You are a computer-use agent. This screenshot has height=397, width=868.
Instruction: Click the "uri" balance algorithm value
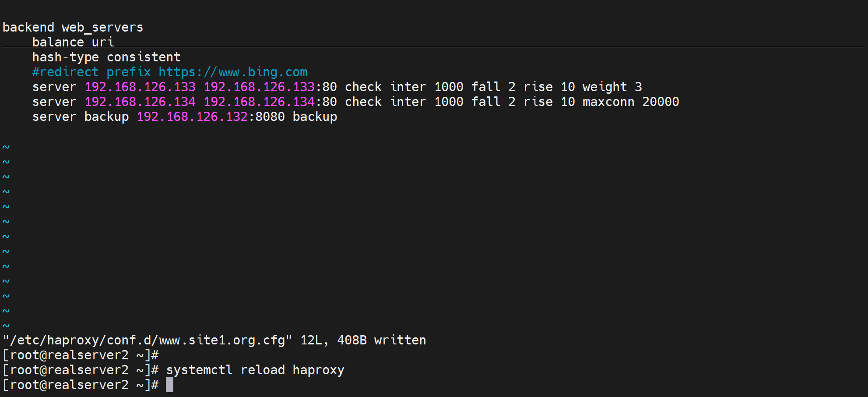click(103, 42)
